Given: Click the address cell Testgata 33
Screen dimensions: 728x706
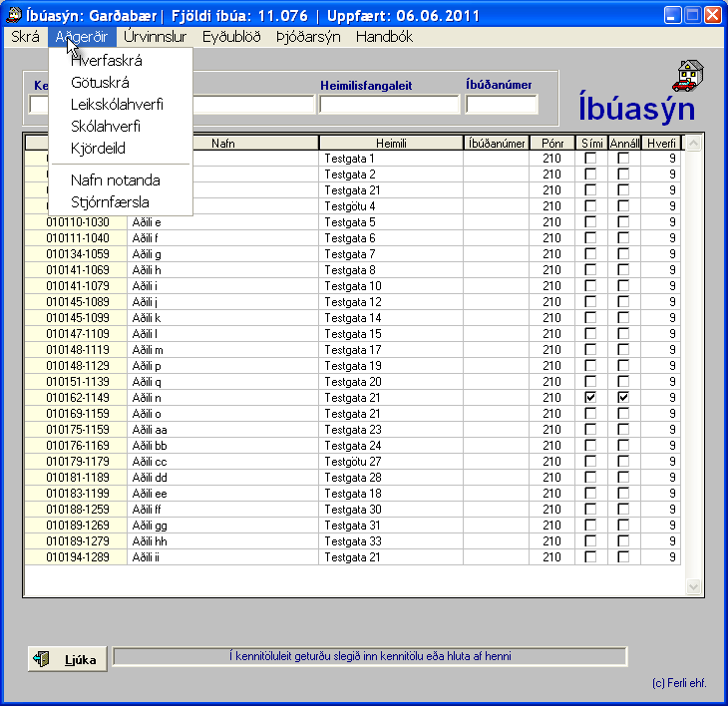Looking at the screenshot, I should (391, 541).
